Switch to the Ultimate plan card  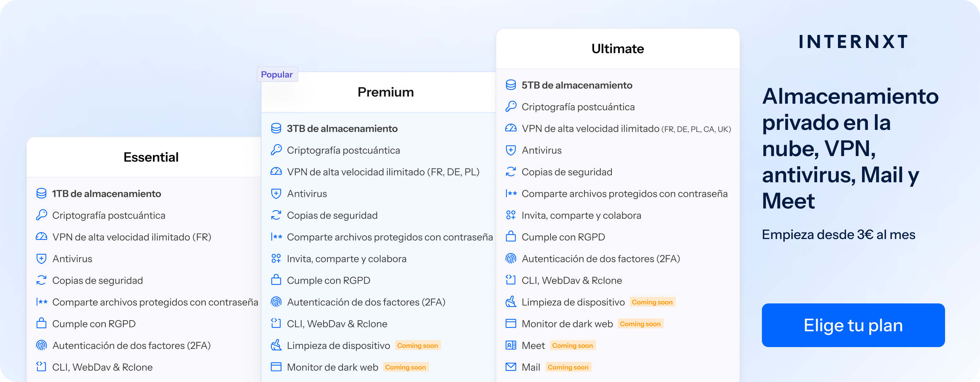[x=617, y=48]
